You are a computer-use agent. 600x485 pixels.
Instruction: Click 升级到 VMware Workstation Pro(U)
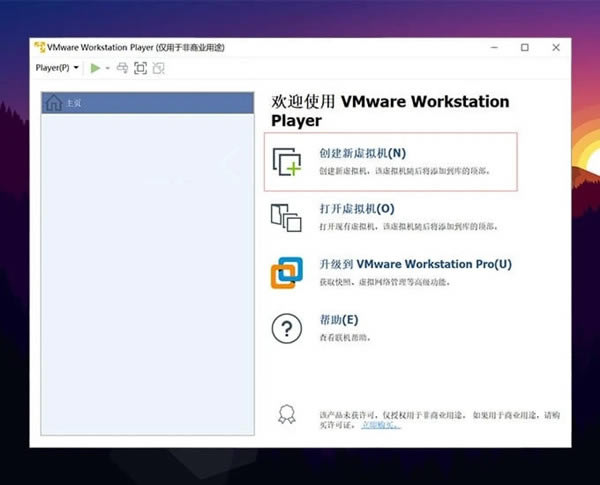click(416, 264)
